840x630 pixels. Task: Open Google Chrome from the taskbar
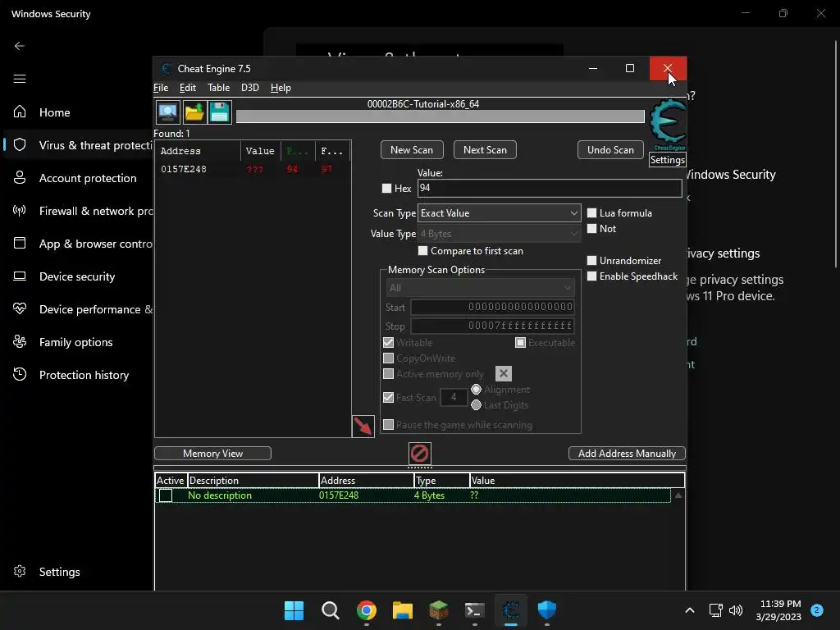tap(367, 610)
